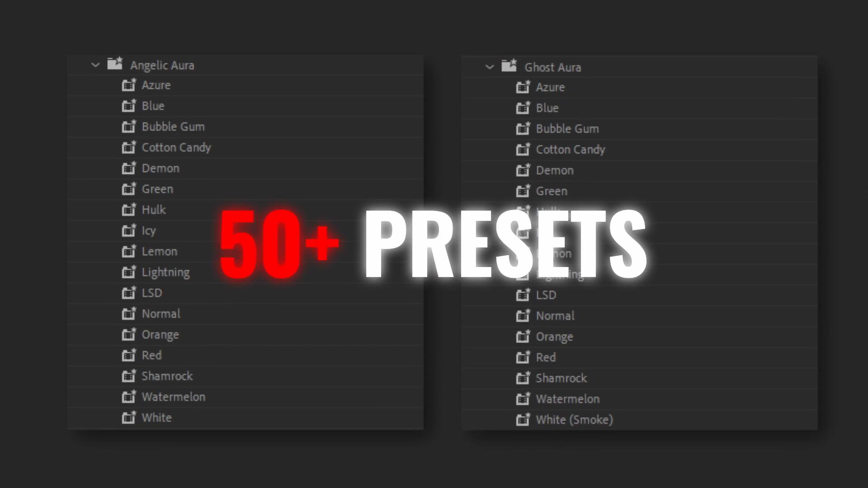Click the Cotton Candy preset in Ghost Aura
This screenshot has height=488, width=868.
(571, 150)
